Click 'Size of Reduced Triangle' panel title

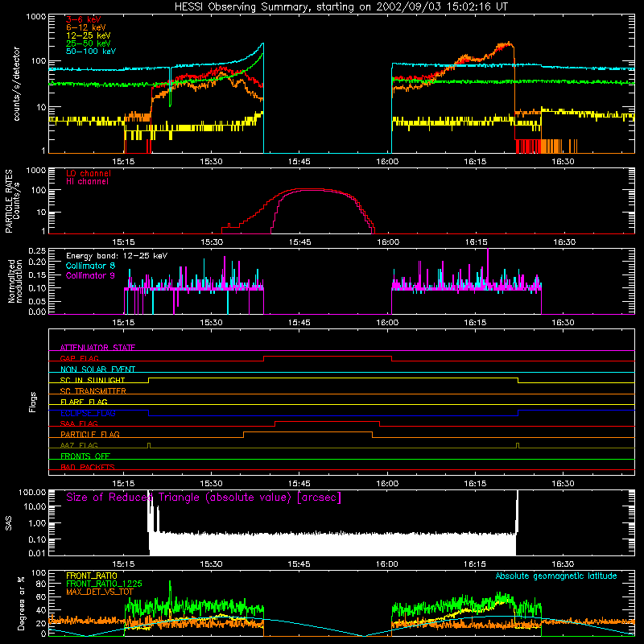pos(204,497)
